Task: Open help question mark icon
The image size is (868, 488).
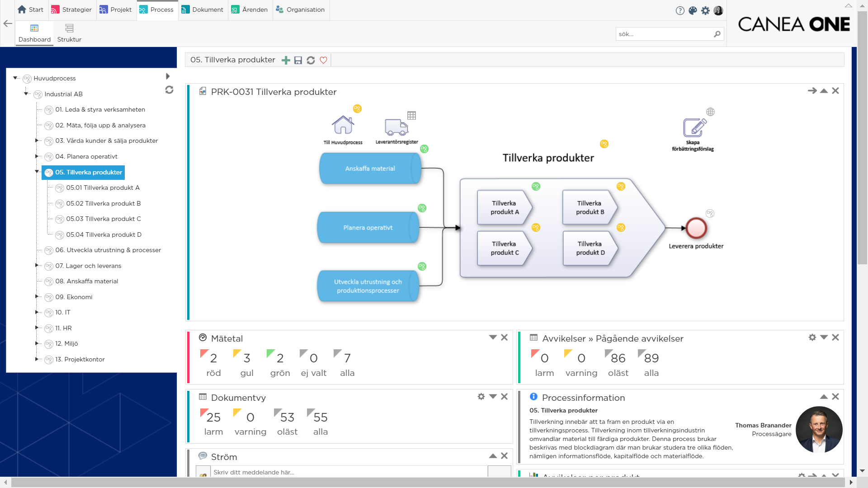Action: pyautogui.click(x=680, y=10)
